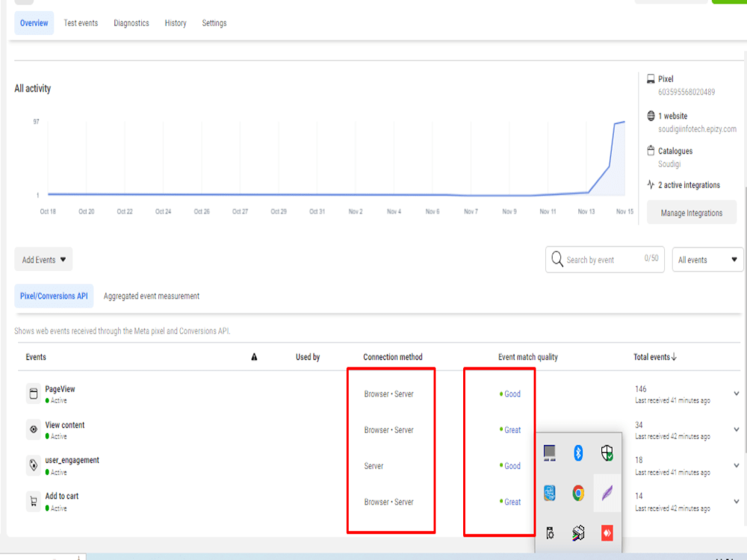747x560 pixels.
Task: Open the Add Events dropdown
Action: [x=43, y=259]
